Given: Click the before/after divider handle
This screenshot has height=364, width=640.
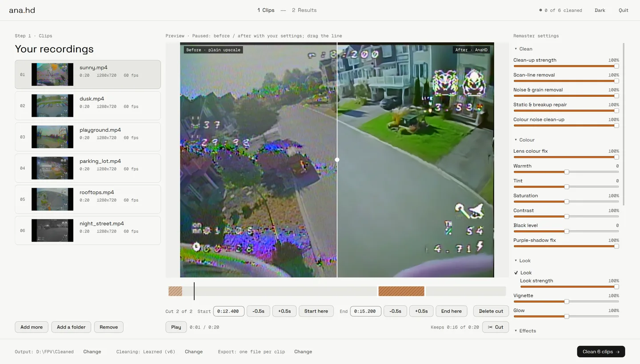Looking at the screenshot, I should [337, 160].
